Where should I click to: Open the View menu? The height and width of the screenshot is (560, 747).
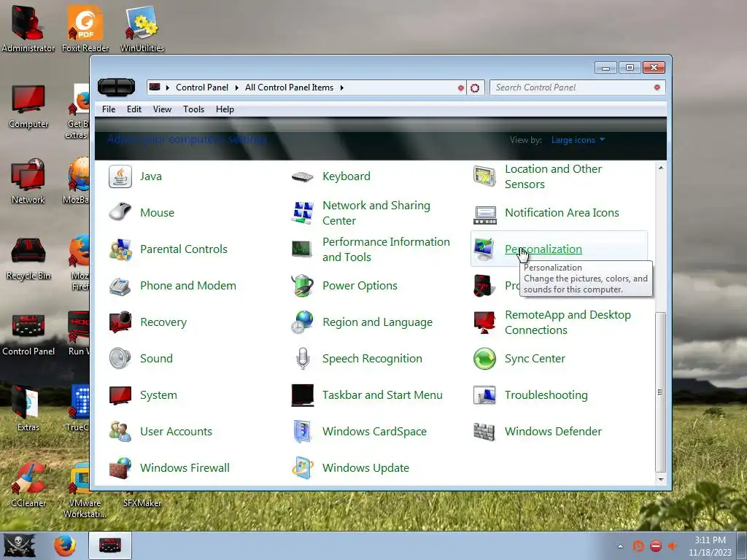coord(162,109)
